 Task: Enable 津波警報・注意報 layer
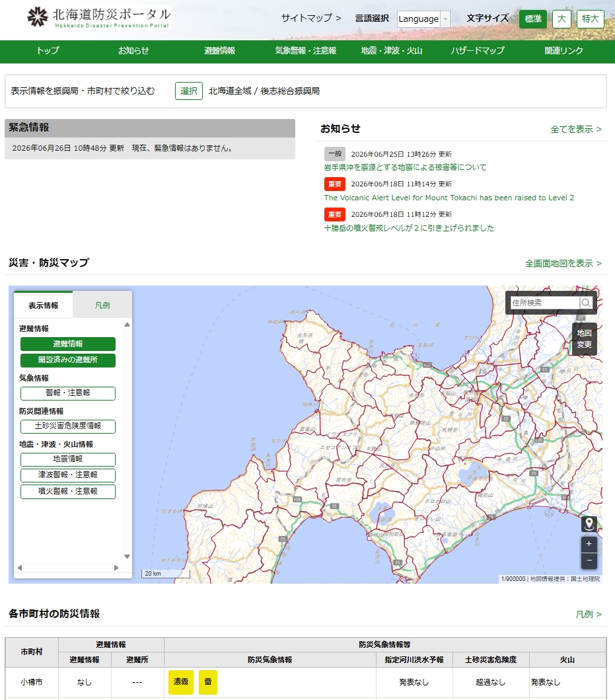[68, 475]
